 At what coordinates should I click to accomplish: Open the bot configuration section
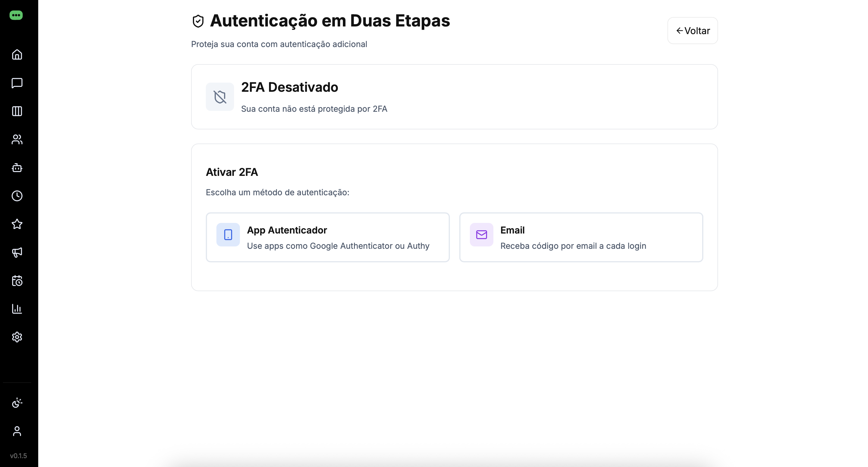[16, 168]
